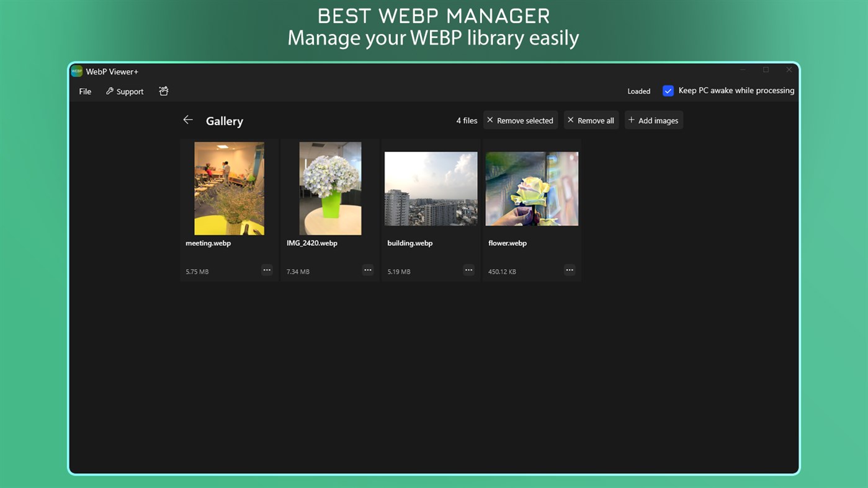Screen dimensions: 868x488
Task: Select the IMG_2420.webp thumbnail
Action: coord(329,188)
